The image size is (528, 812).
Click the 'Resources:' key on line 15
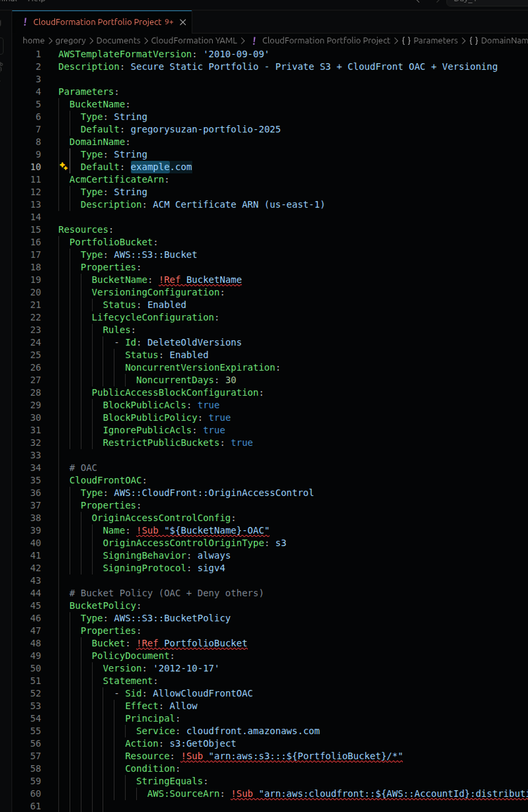click(x=86, y=230)
